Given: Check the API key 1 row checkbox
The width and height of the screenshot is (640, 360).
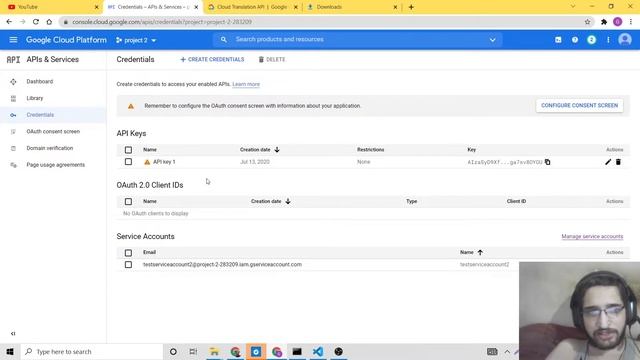Looking at the screenshot, I should (x=128, y=162).
